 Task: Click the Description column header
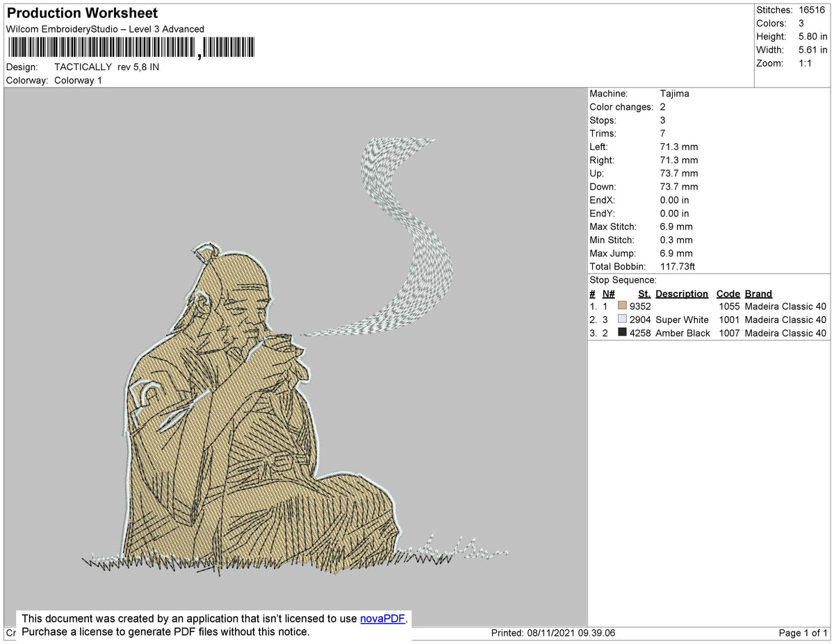[682, 294]
